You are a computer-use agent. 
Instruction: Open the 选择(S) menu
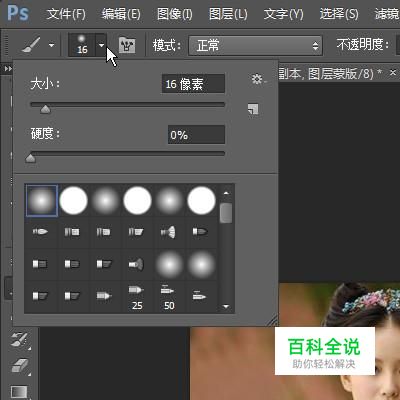pos(339,14)
